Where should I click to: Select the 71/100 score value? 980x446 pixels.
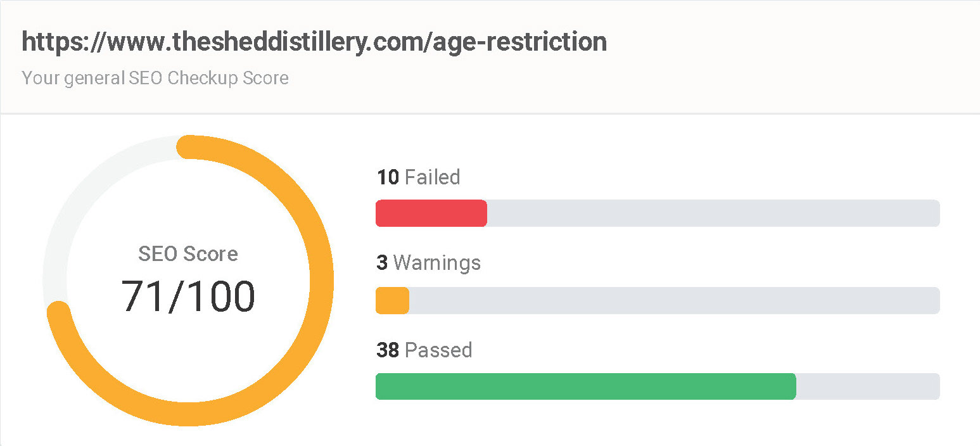tap(188, 296)
